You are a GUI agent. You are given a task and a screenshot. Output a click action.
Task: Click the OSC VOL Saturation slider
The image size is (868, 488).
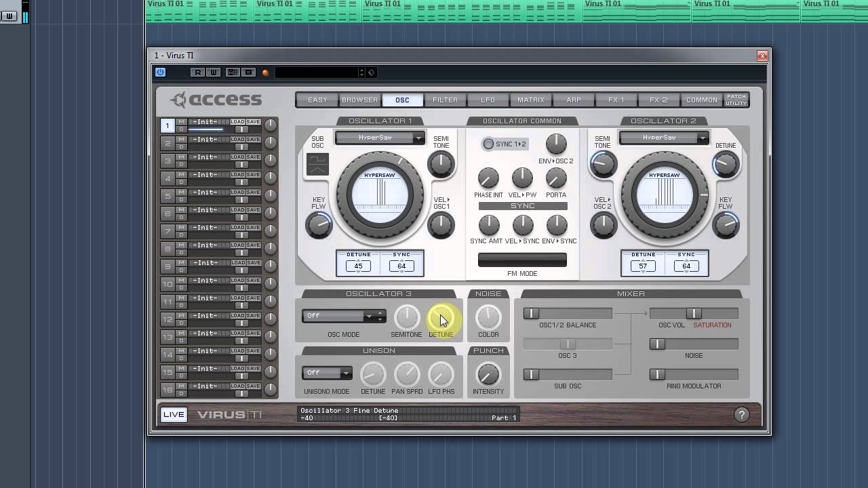coord(694,313)
